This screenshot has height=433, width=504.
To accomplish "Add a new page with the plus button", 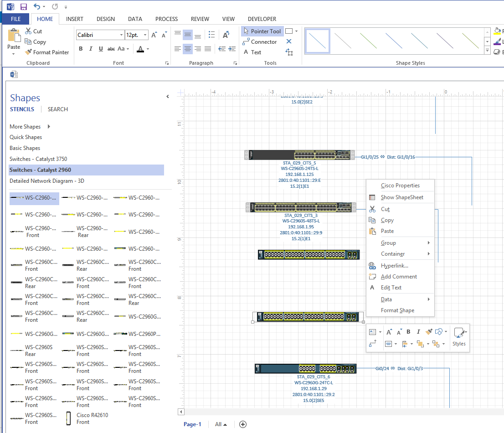I will (243, 424).
